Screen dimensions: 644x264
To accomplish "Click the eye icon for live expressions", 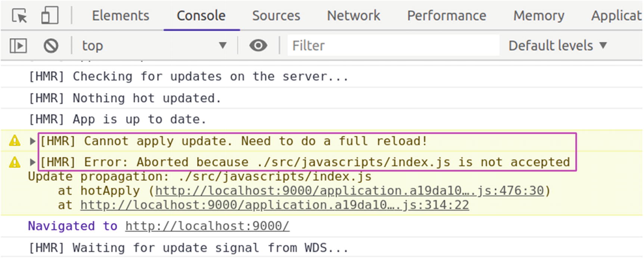I will [x=258, y=46].
